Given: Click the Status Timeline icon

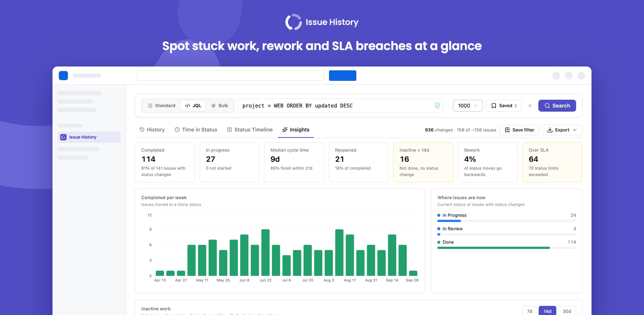Looking at the screenshot, I should click(x=230, y=129).
